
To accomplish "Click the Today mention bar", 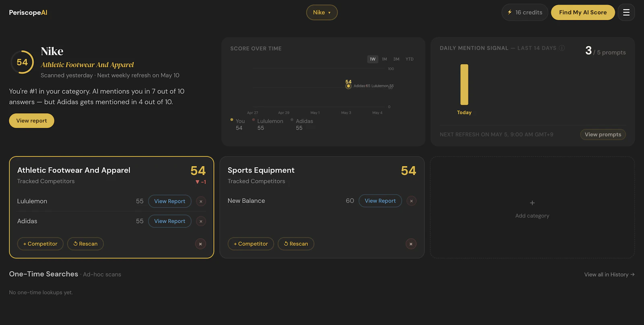I will [464, 85].
